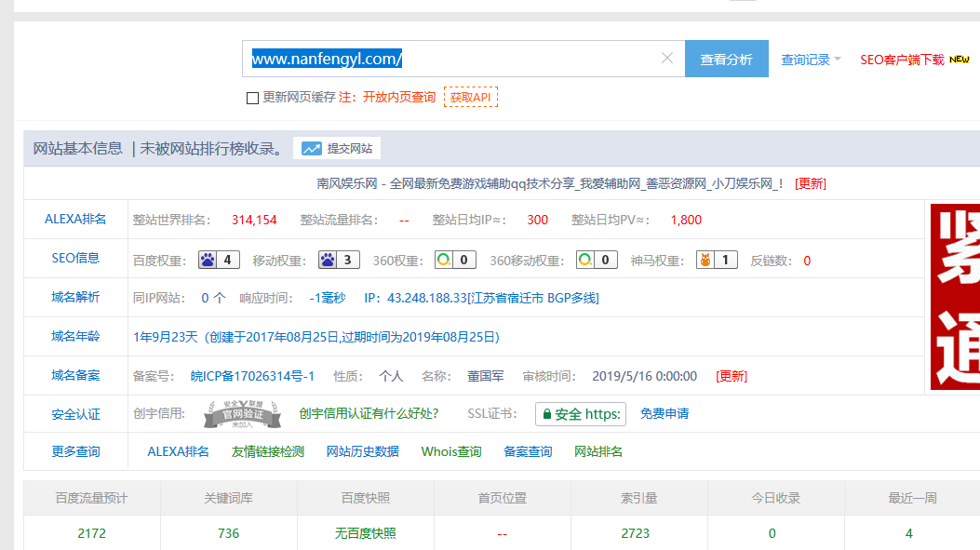Open the 查询记录 dropdown

click(x=810, y=60)
